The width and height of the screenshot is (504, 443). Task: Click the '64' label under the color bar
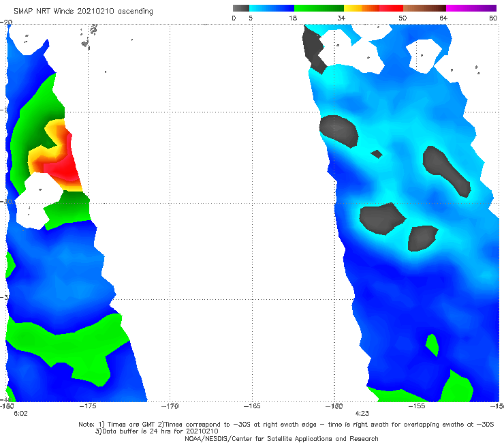(443, 18)
